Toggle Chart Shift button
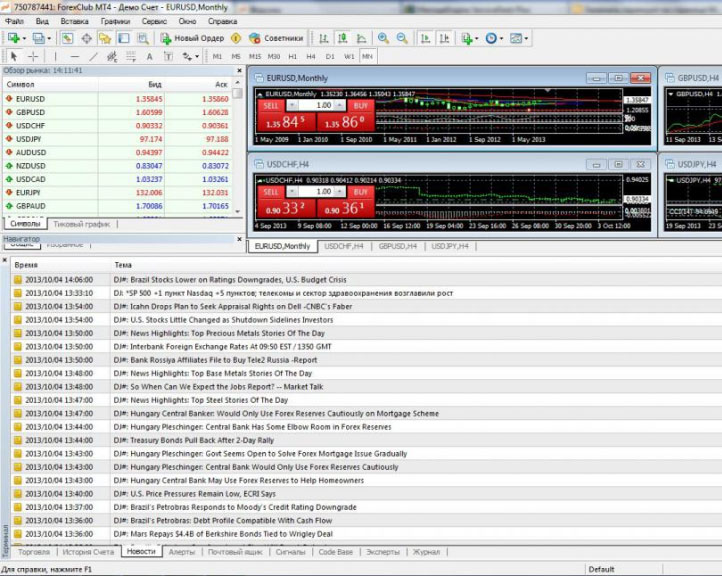This screenshot has height=576, width=722. (x=444, y=38)
